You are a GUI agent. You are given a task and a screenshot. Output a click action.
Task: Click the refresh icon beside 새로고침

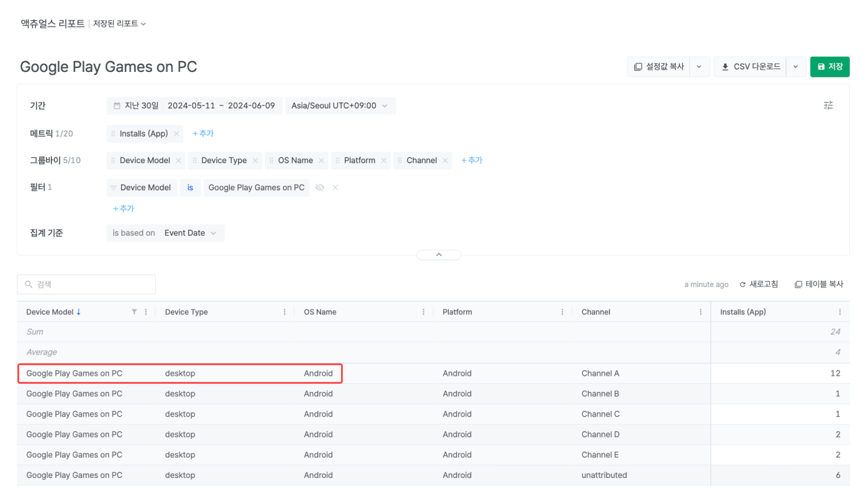coord(743,285)
